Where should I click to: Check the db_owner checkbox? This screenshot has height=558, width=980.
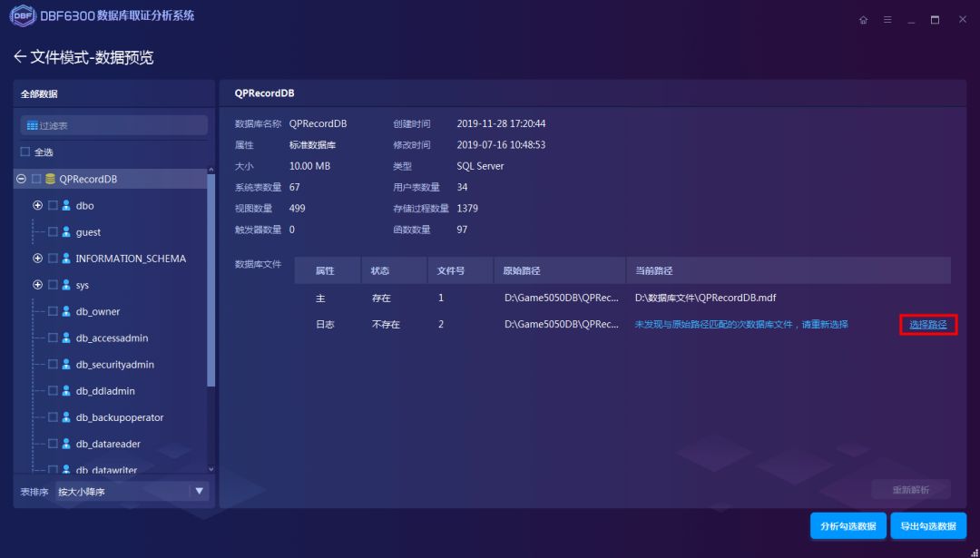[53, 311]
